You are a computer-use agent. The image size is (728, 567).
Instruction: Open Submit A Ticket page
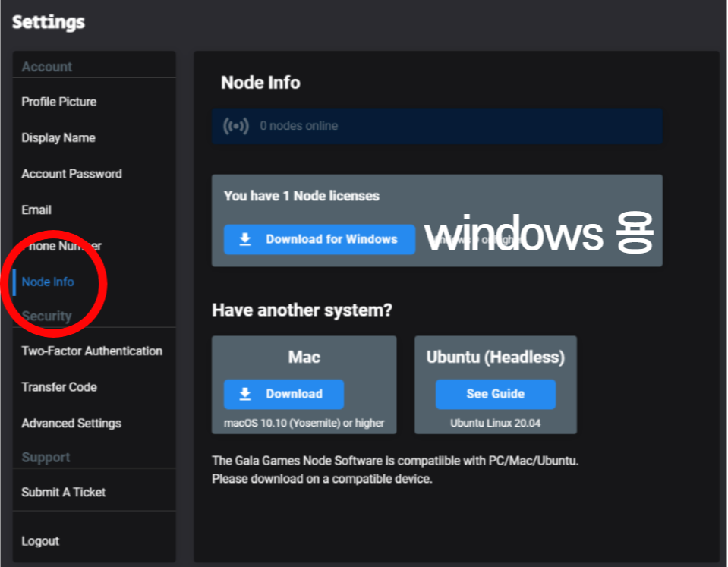tap(64, 493)
